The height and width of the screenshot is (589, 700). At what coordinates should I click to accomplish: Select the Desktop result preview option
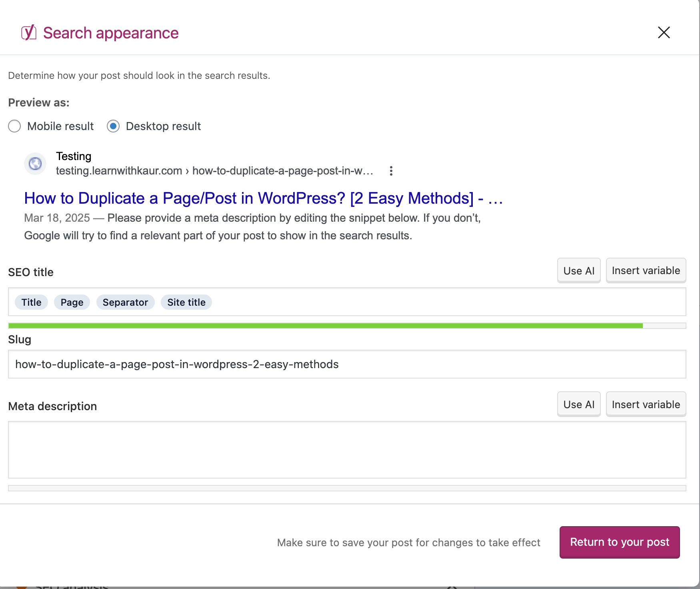click(113, 126)
